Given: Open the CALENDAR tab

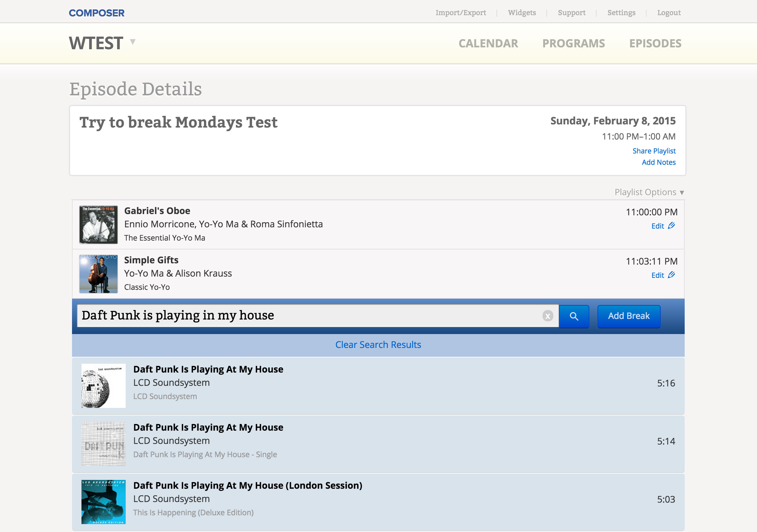Looking at the screenshot, I should pyautogui.click(x=488, y=44).
